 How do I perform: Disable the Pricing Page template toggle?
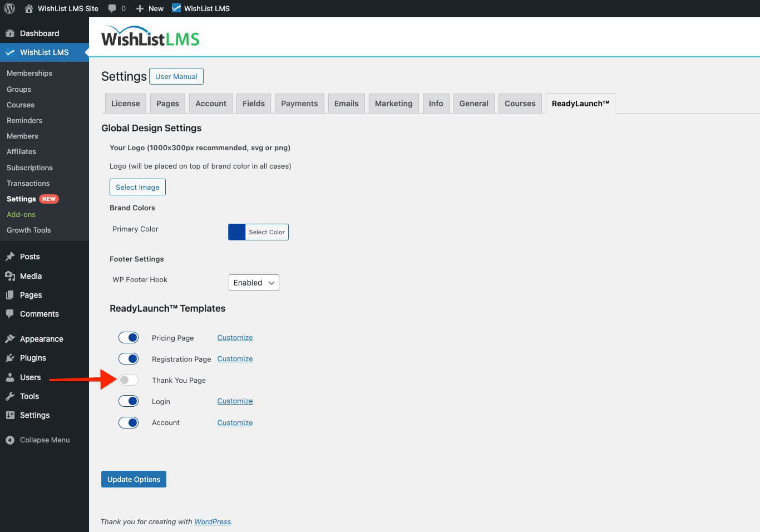click(x=129, y=337)
